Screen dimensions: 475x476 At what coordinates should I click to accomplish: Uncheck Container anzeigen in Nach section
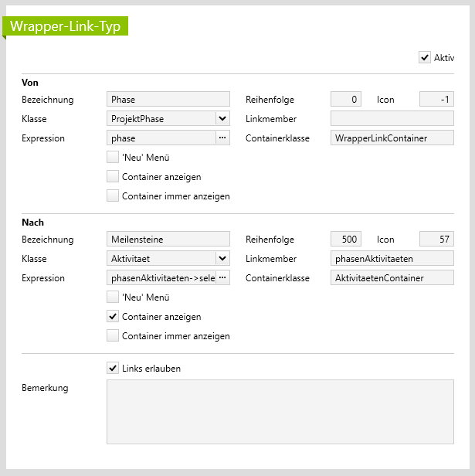point(113,317)
